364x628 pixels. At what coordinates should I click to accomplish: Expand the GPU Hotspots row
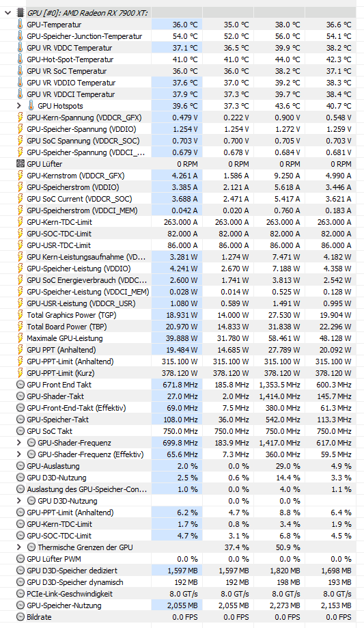[x=19, y=106]
